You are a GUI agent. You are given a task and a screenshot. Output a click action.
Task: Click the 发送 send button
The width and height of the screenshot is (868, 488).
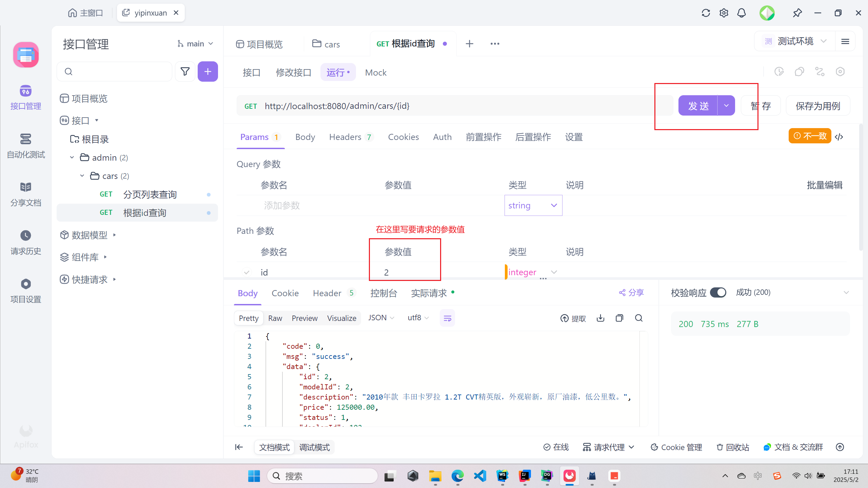click(x=698, y=106)
